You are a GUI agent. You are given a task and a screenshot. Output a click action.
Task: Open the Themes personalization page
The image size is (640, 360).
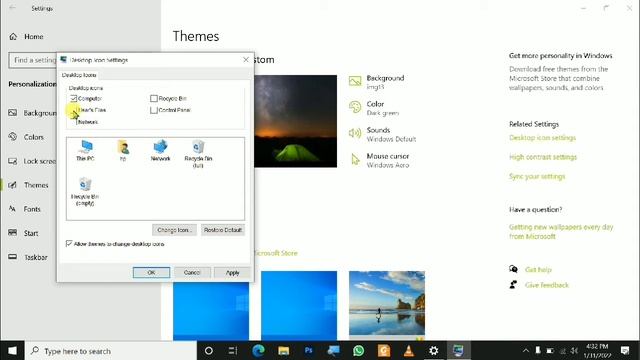click(x=29, y=185)
